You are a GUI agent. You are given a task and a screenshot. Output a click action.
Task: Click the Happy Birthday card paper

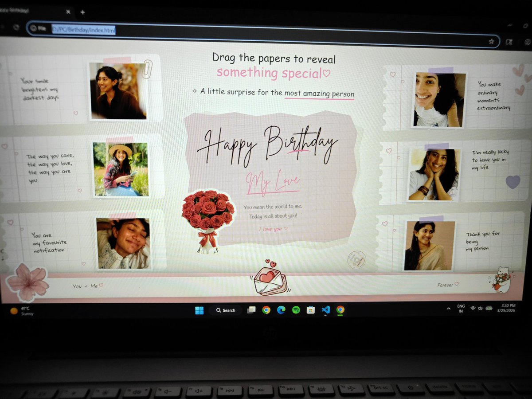(271, 179)
